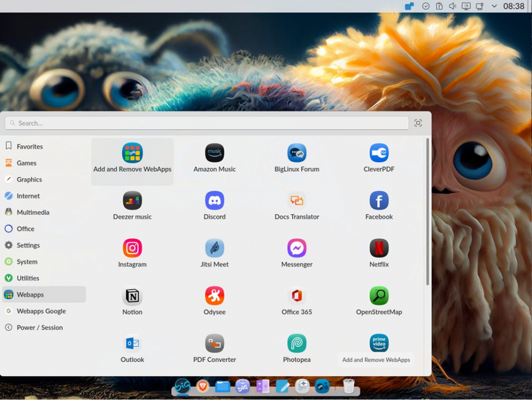Open Photopea image editor
This screenshot has width=532, height=400.
pos(297,344)
